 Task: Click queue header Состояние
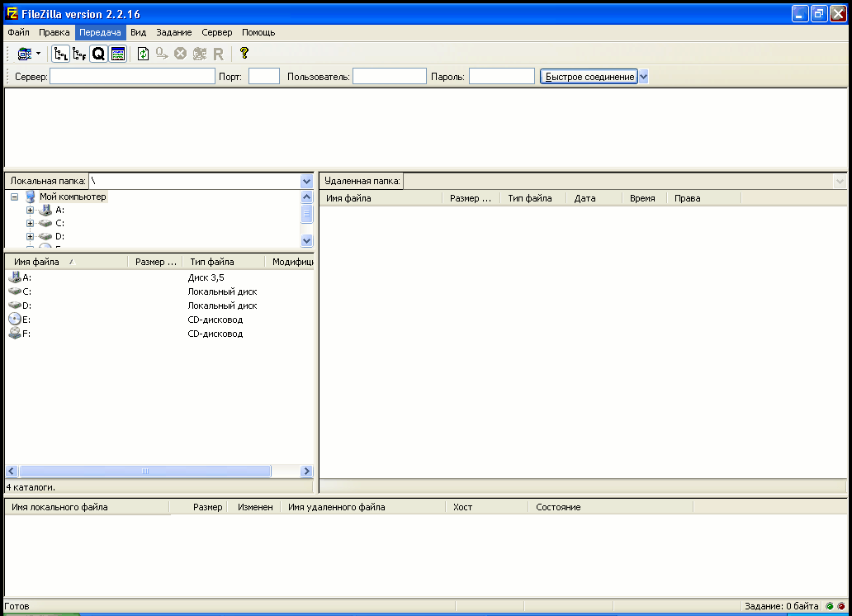point(611,507)
